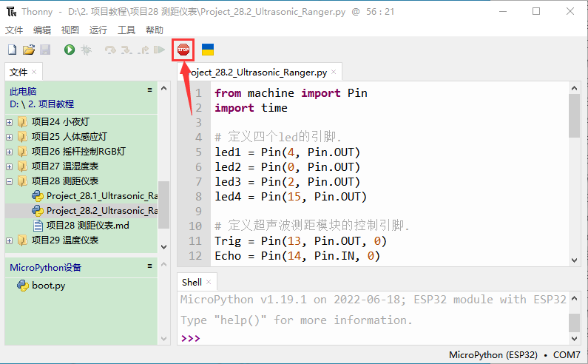
Task: Expand the 项目29 温度仪表 folder
Action: tap(9, 240)
